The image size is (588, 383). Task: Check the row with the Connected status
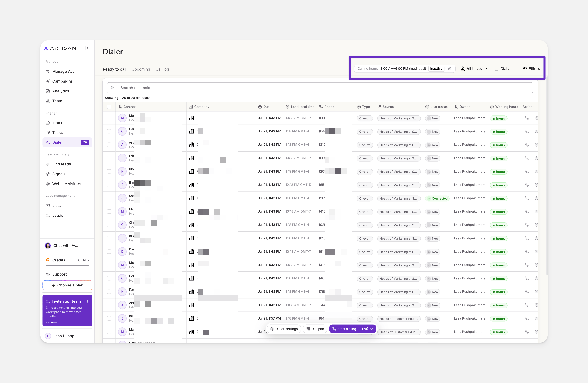(109, 198)
